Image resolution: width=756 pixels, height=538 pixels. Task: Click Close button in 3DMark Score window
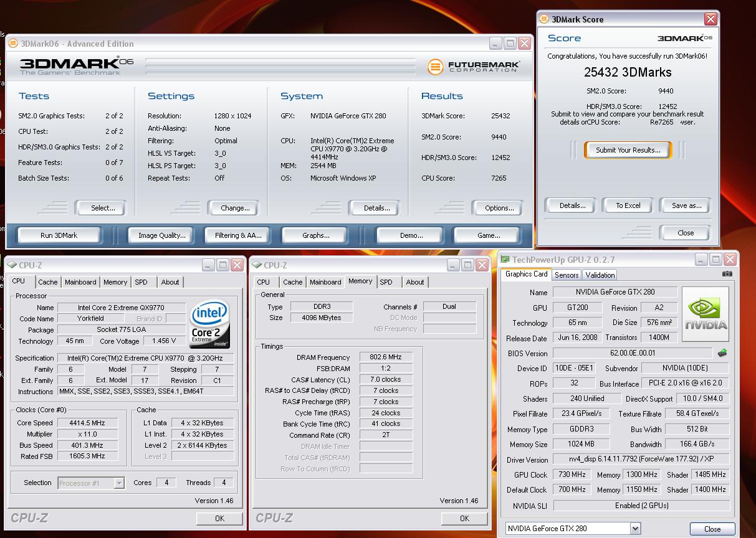click(x=686, y=233)
